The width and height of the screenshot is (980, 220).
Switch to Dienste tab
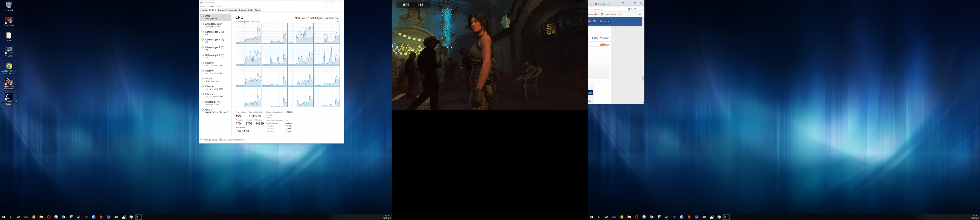[x=258, y=10]
